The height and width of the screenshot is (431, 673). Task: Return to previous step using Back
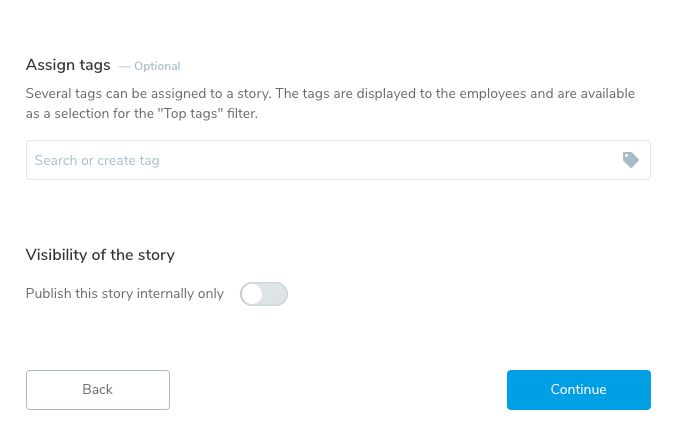98,390
